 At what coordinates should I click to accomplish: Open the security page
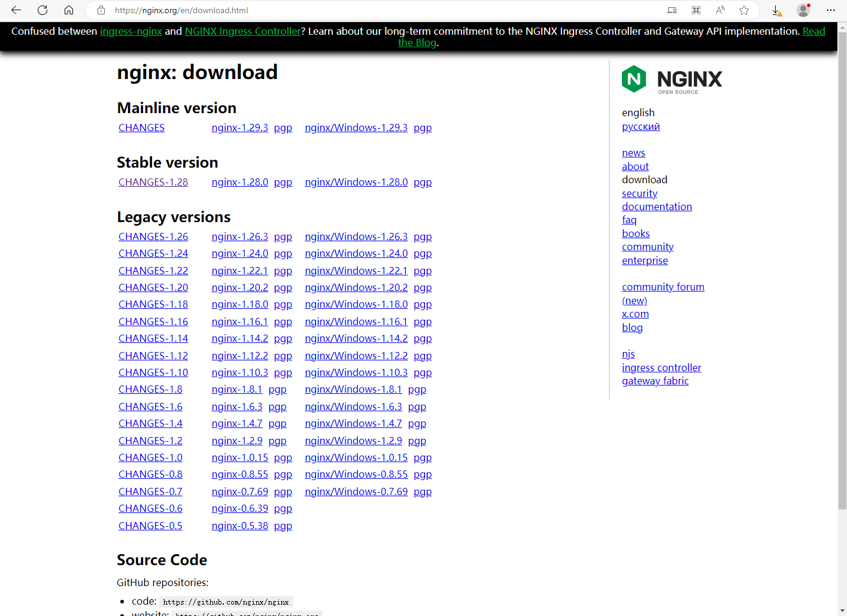coord(639,193)
